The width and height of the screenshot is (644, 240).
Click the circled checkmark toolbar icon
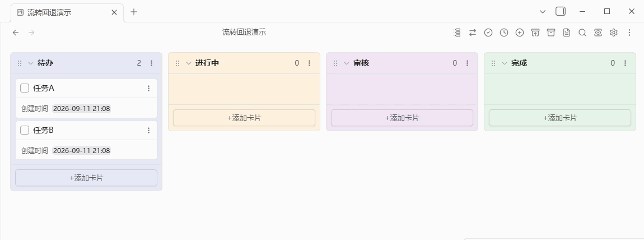488,33
